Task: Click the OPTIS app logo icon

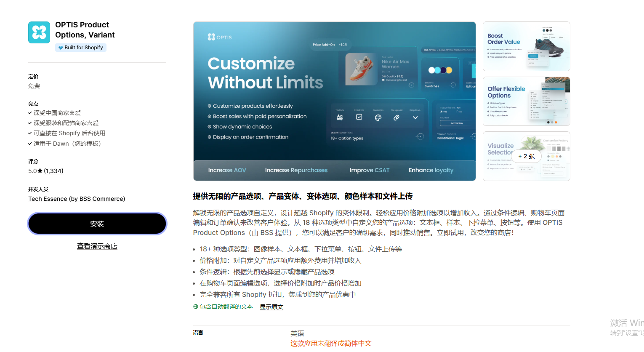Action: point(39,32)
